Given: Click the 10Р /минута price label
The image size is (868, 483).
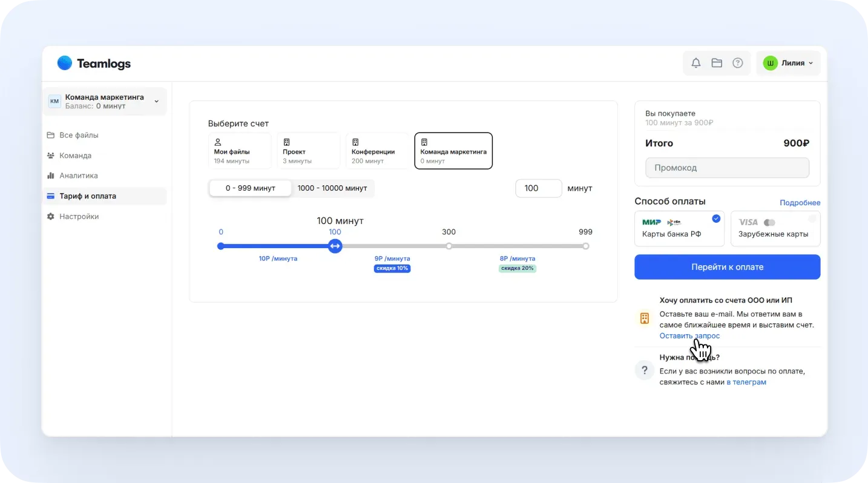Looking at the screenshot, I should (x=278, y=258).
